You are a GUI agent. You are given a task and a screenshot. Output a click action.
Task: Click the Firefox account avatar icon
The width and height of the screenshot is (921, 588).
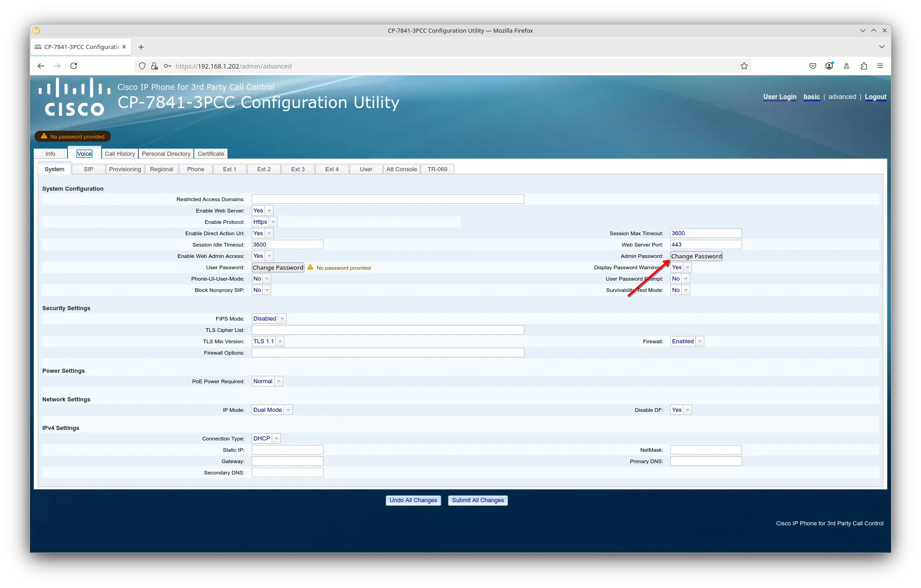pos(829,66)
